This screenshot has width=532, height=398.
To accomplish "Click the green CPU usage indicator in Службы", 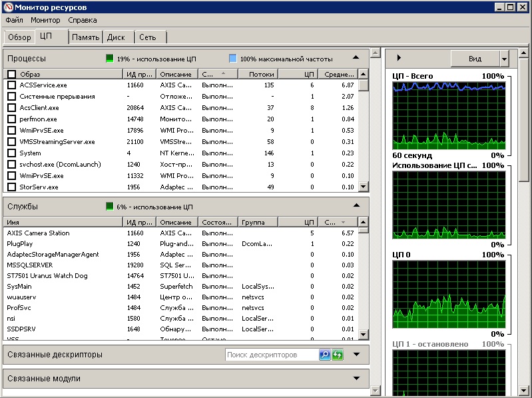I will 110,207.
